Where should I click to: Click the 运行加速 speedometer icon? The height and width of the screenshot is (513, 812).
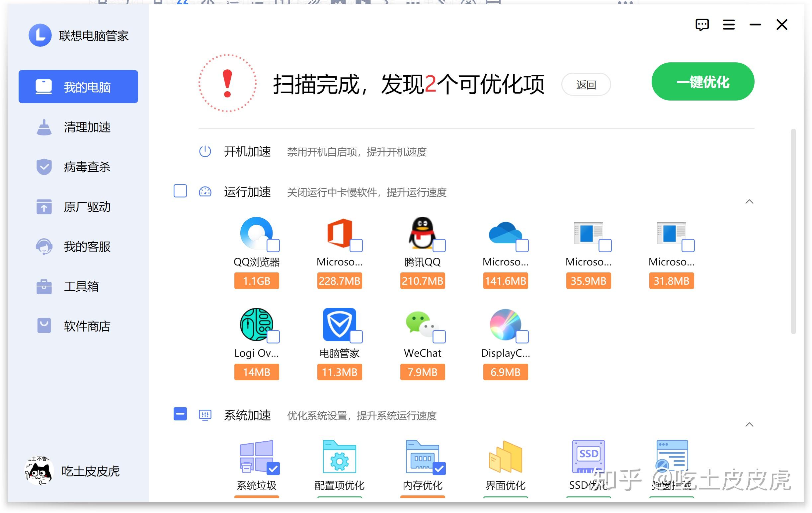point(205,191)
